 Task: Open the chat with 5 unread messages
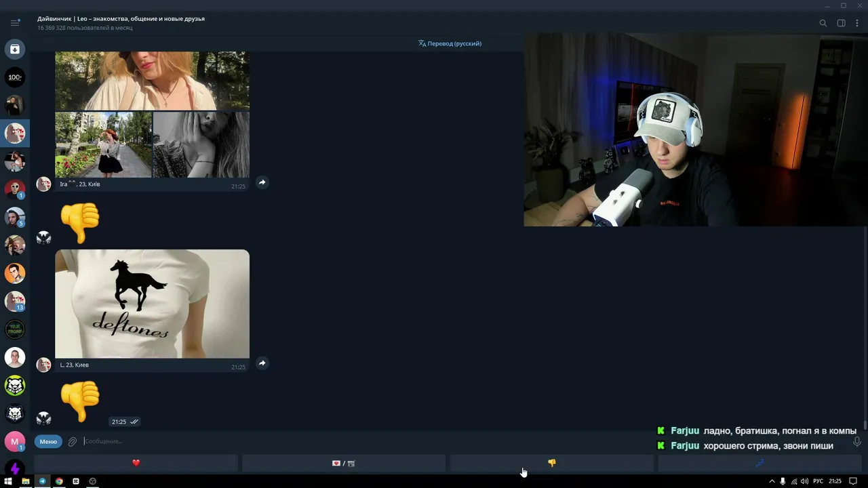[x=15, y=218]
